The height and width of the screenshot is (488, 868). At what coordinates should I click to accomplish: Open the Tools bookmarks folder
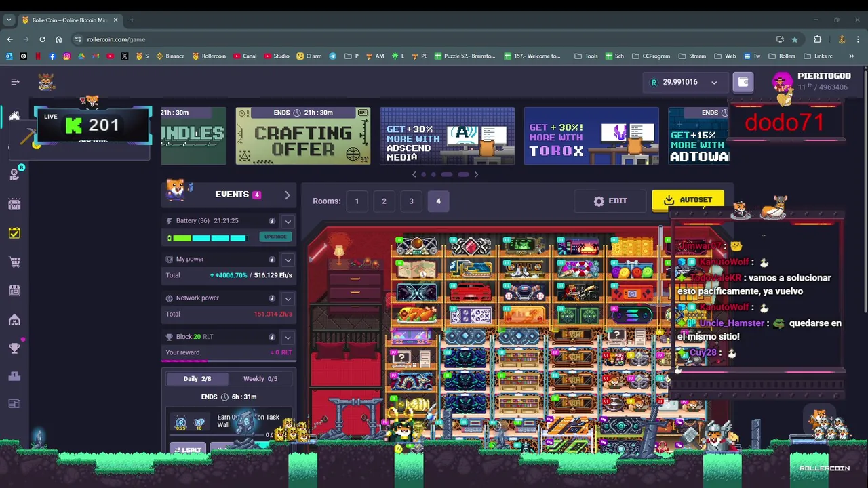tap(586, 56)
